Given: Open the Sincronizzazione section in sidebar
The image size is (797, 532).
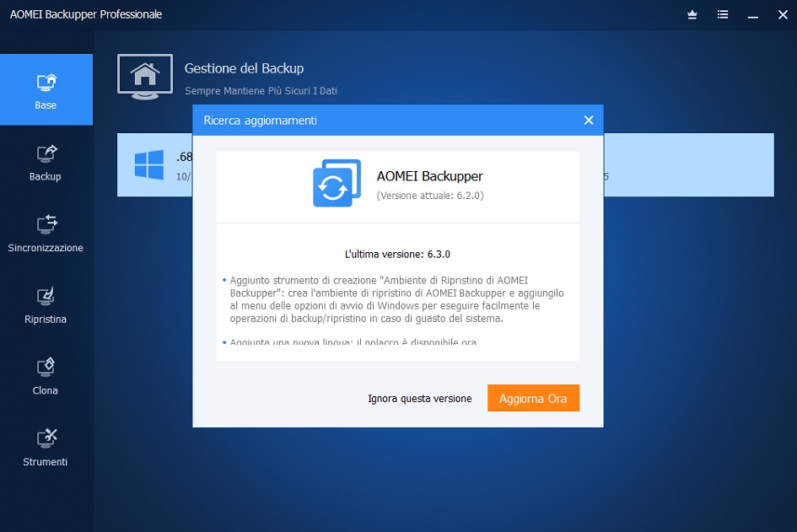Looking at the screenshot, I should pyautogui.click(x=46, y=234).
